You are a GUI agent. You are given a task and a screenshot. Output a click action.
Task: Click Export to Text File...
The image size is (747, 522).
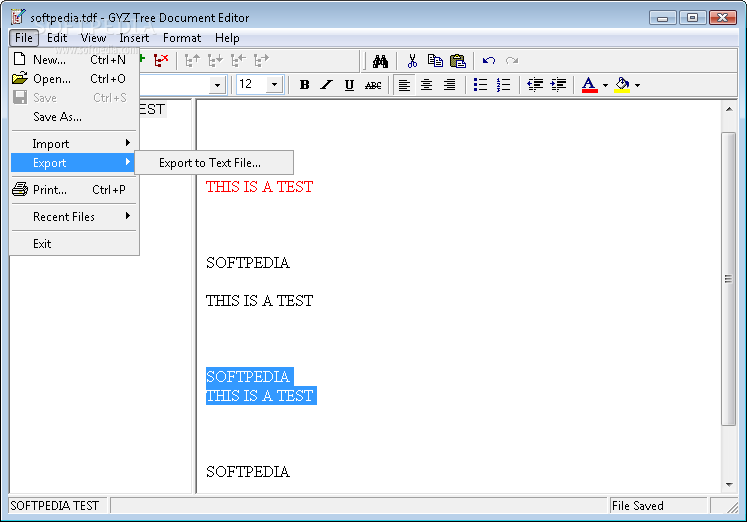(214, 163)
